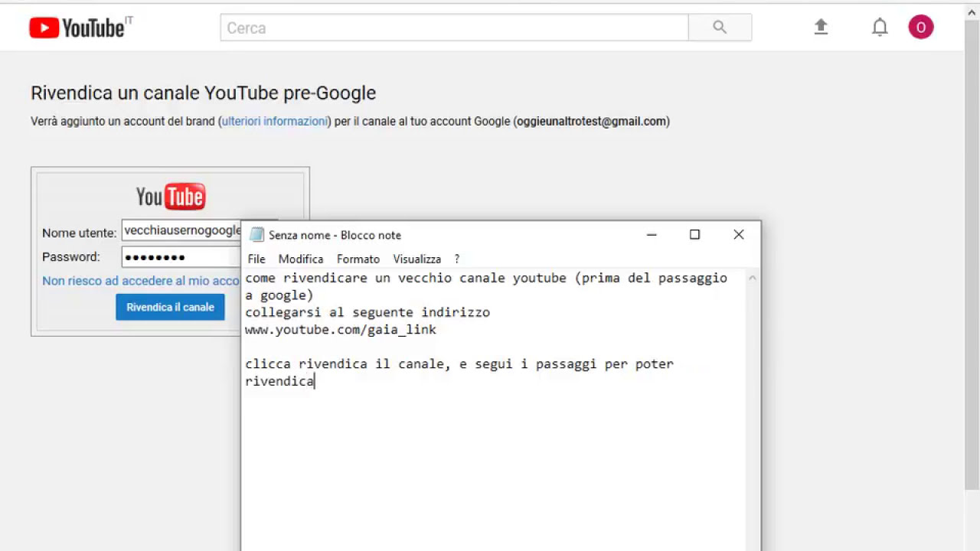Follow the 'ulteriori informazioni' link
This screenshot has width=980, height=551.
[x=275, y=121]
